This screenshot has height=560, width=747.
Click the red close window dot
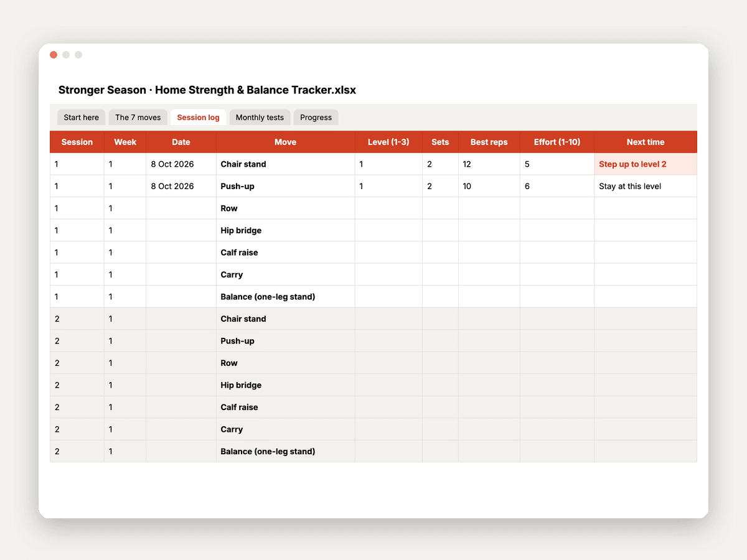[x=54, y=55]
